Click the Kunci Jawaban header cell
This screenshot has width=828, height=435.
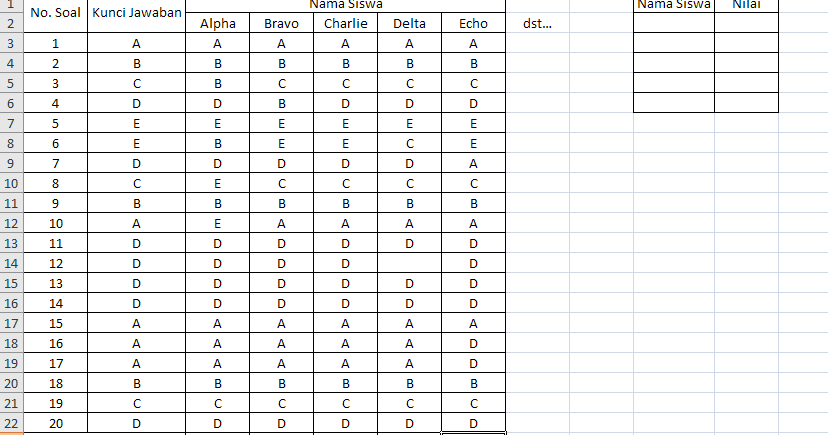pos(136,13)
